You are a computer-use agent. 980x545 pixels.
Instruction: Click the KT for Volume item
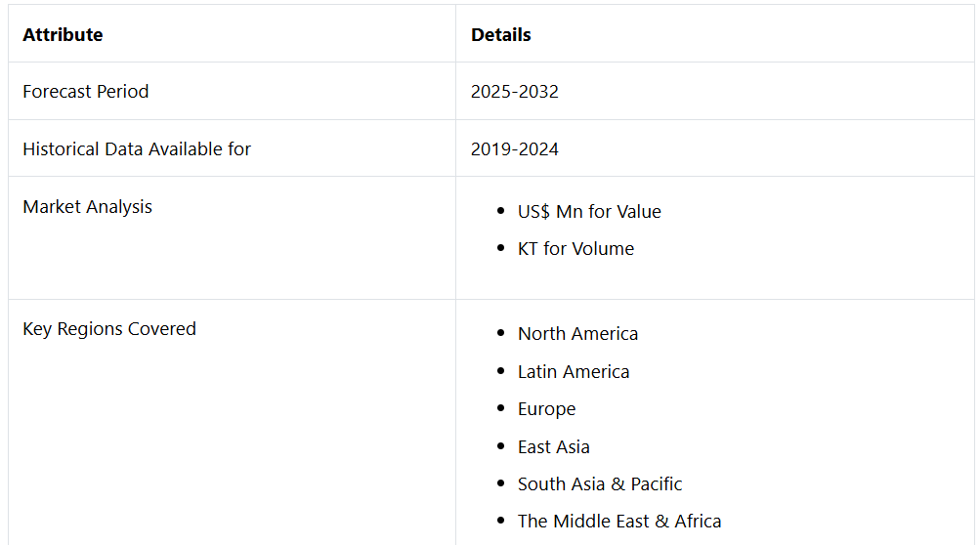pyautogui.click(x=575, y=249)
